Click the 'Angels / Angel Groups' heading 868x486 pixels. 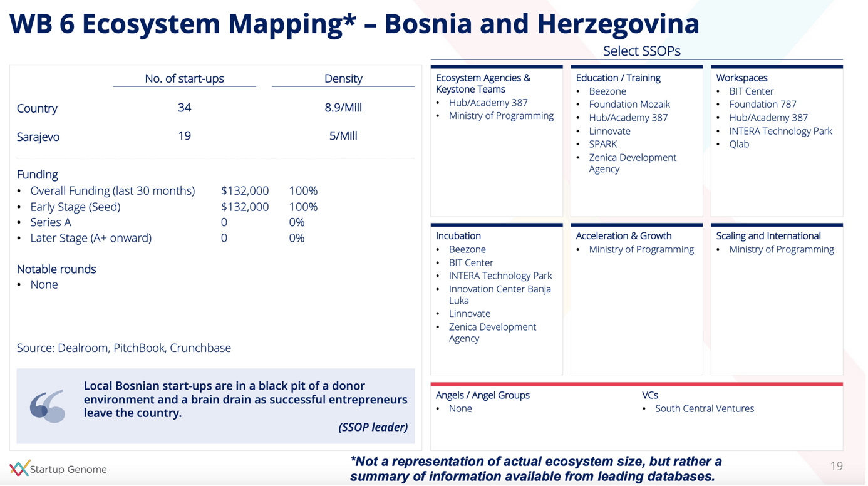(x=483, y=396)
